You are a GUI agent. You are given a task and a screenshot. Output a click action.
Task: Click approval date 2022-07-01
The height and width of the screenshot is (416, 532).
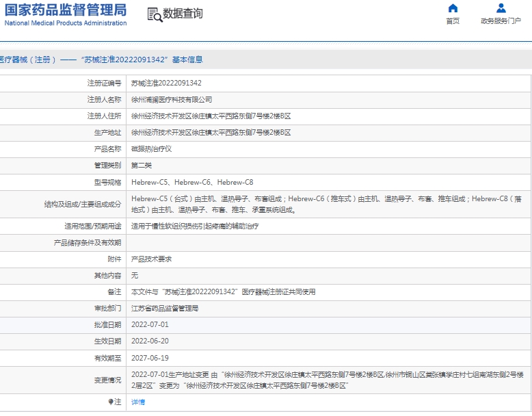tap(150, 324)
